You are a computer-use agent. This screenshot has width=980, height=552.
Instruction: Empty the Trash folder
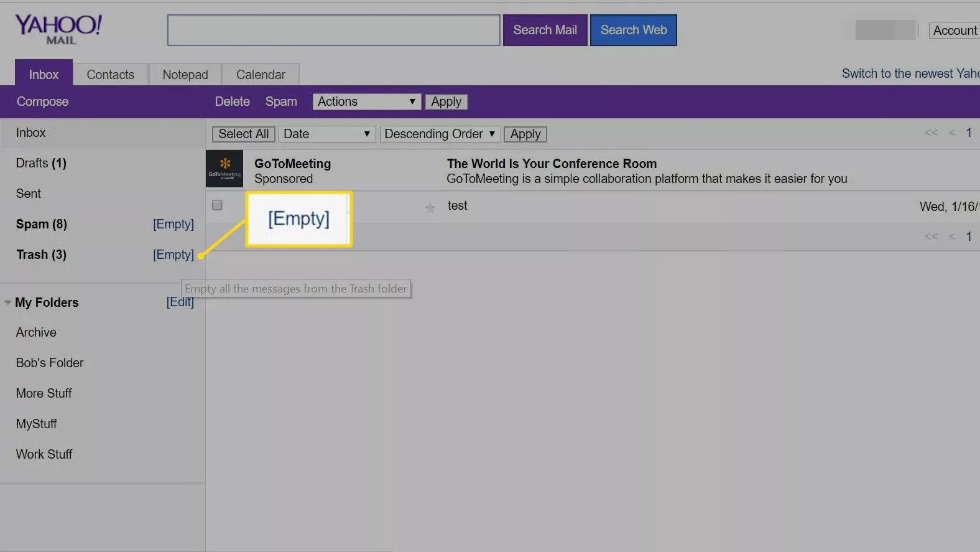[x=173, y=255]
